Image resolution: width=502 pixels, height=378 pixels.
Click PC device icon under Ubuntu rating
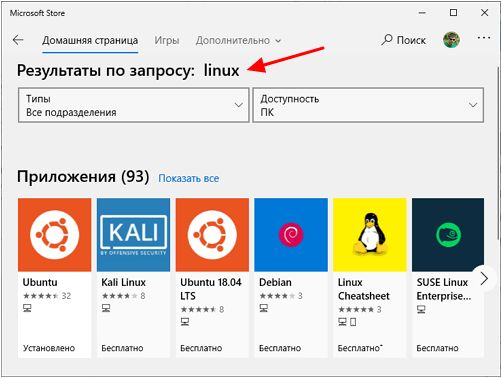(27, 308)
